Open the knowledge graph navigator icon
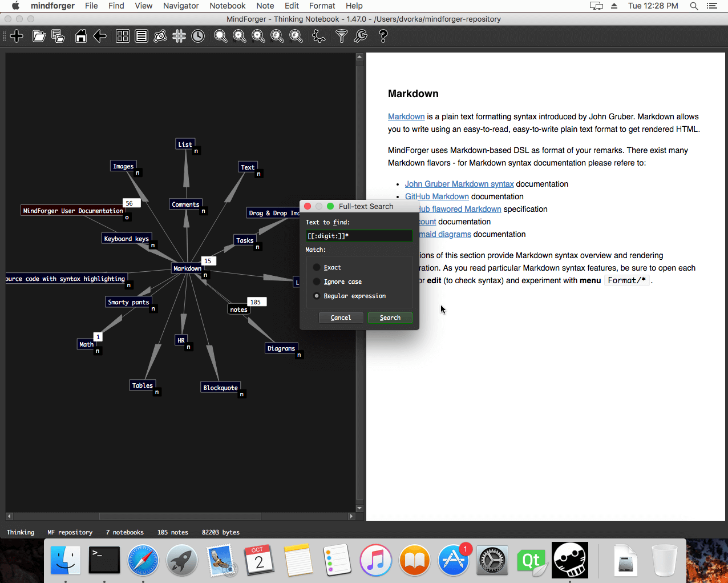728x583 pixels. point(160,37)
